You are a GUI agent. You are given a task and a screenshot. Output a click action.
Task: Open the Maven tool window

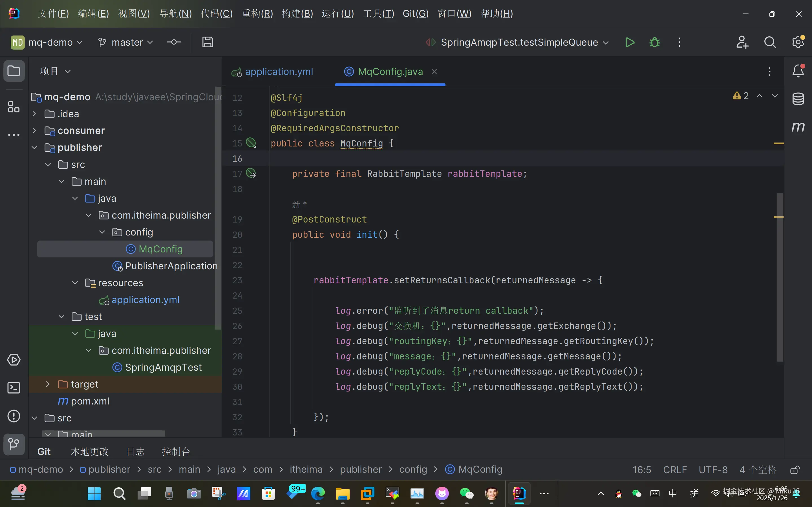click(798, 127)
